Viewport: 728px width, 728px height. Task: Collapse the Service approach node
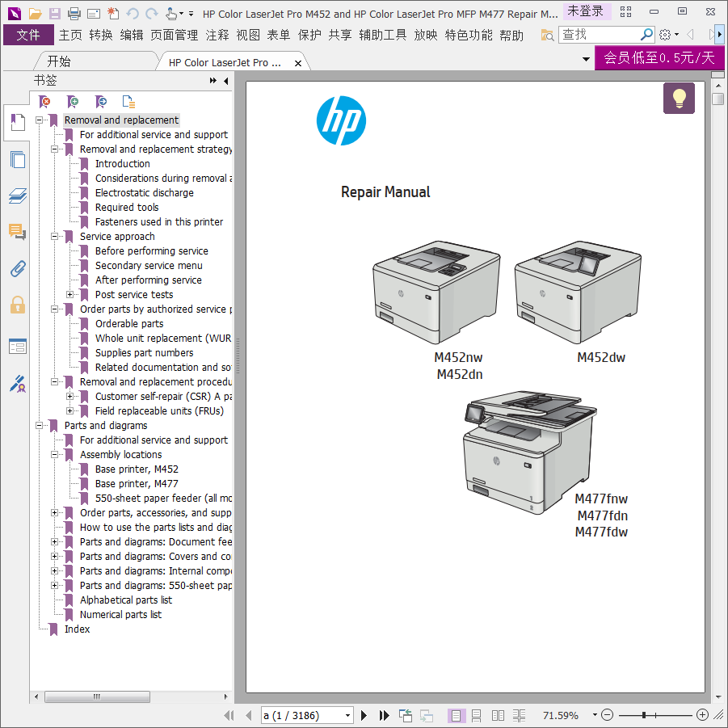(54, 236)
